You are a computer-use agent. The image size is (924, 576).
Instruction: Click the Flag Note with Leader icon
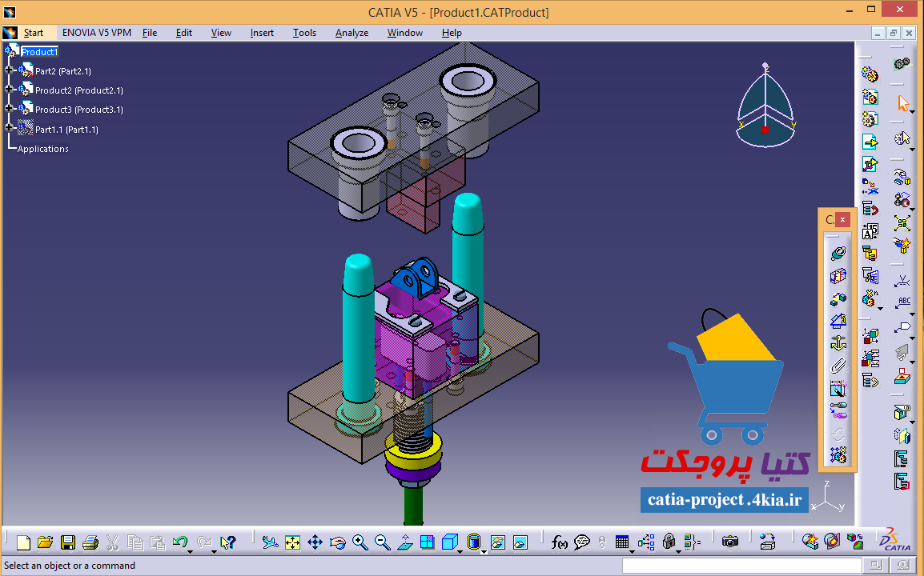903,327
